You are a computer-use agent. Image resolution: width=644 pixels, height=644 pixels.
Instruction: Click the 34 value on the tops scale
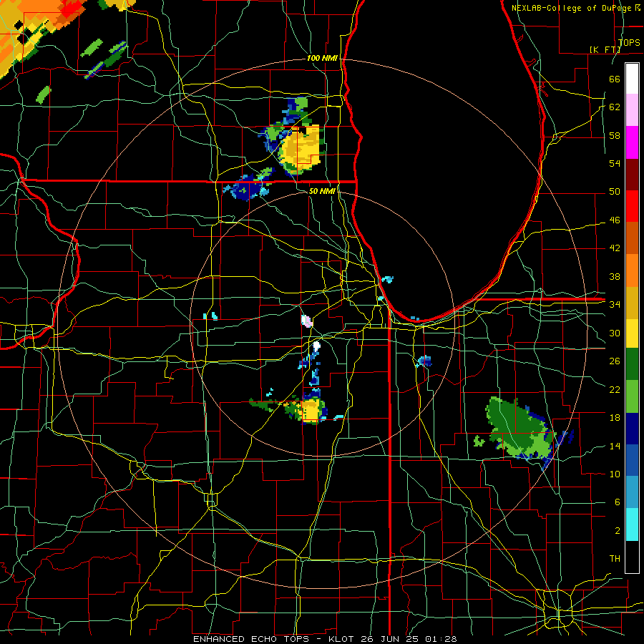point(615,305)
